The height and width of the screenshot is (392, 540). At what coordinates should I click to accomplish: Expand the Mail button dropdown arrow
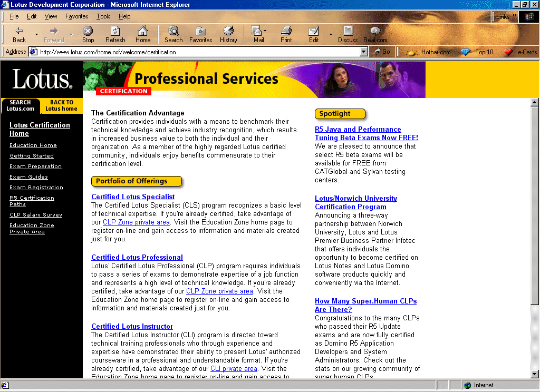265,31
